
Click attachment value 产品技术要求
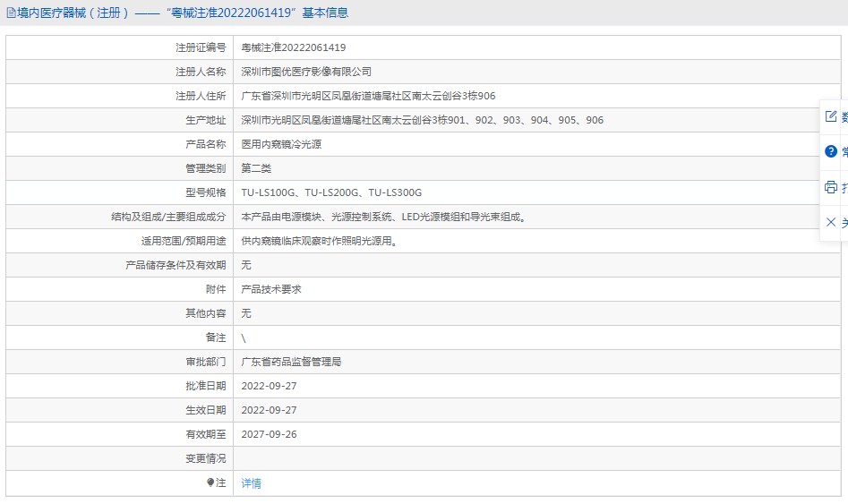[x=271, y=289]
